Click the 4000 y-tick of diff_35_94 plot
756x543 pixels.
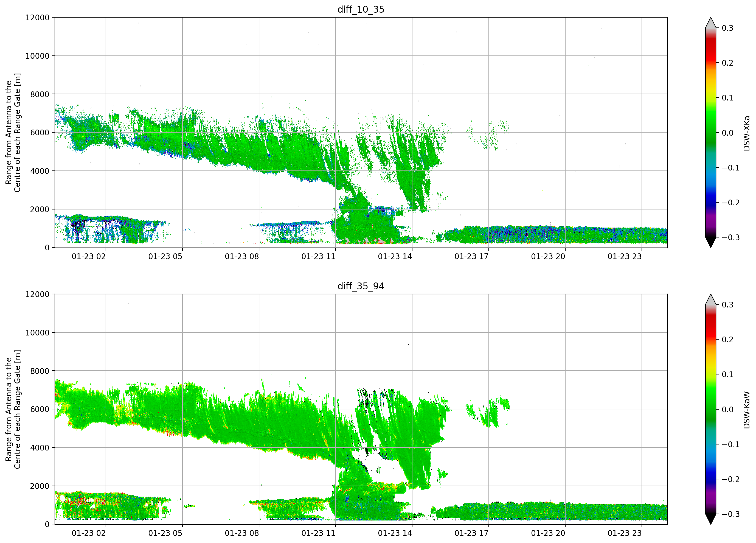point(40,448)
